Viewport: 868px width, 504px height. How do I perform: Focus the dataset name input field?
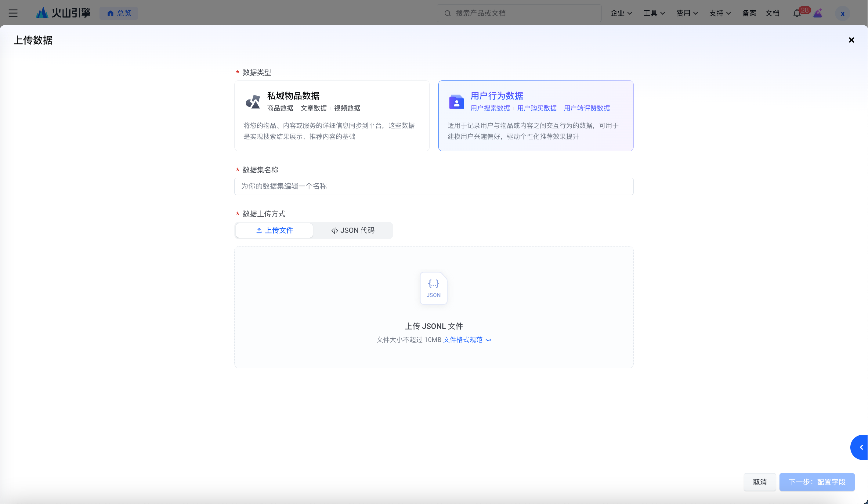(434, 186)
